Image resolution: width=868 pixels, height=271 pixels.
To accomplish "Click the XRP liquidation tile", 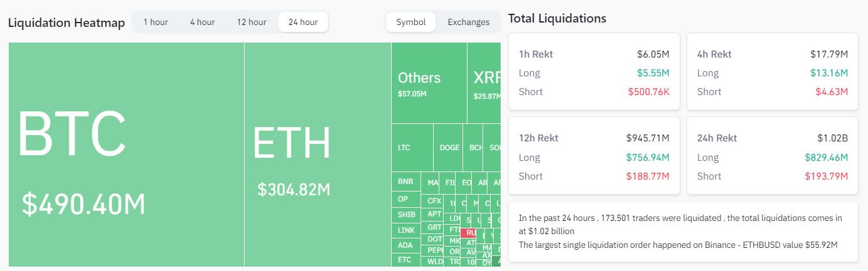I will click(x=484, y=83).
